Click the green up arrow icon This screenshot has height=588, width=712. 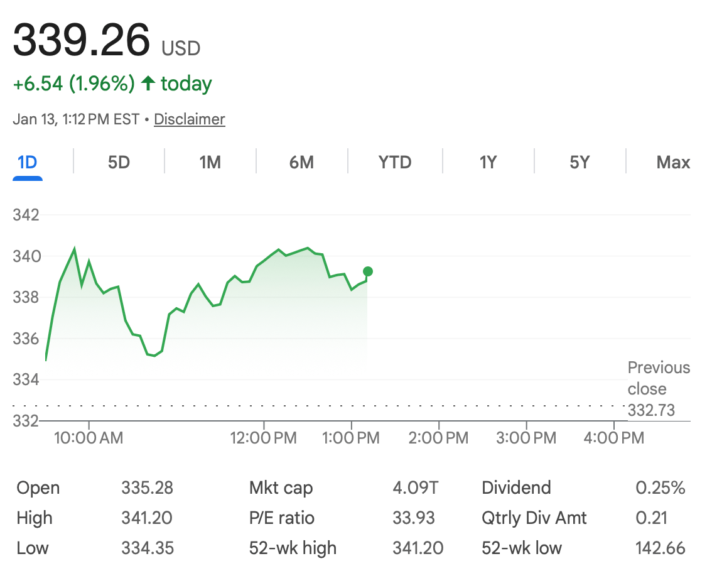pyautogui.click(x=148, y=84)
